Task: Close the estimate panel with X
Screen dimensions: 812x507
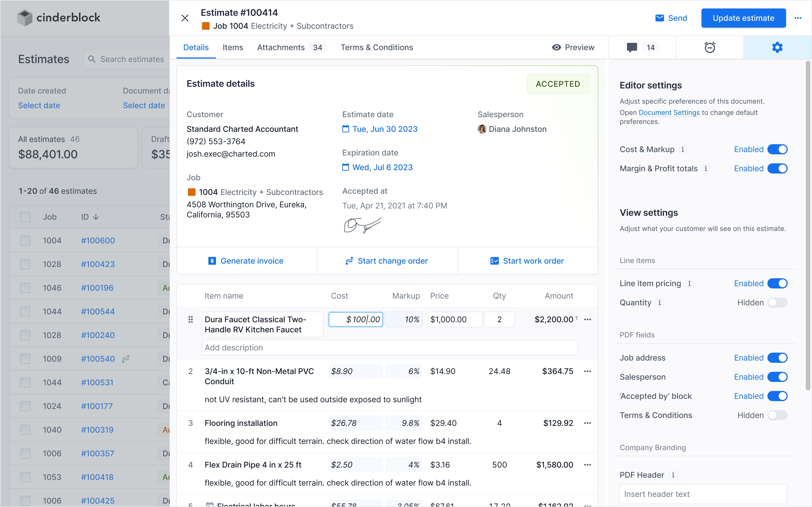Action: (185, 18)
